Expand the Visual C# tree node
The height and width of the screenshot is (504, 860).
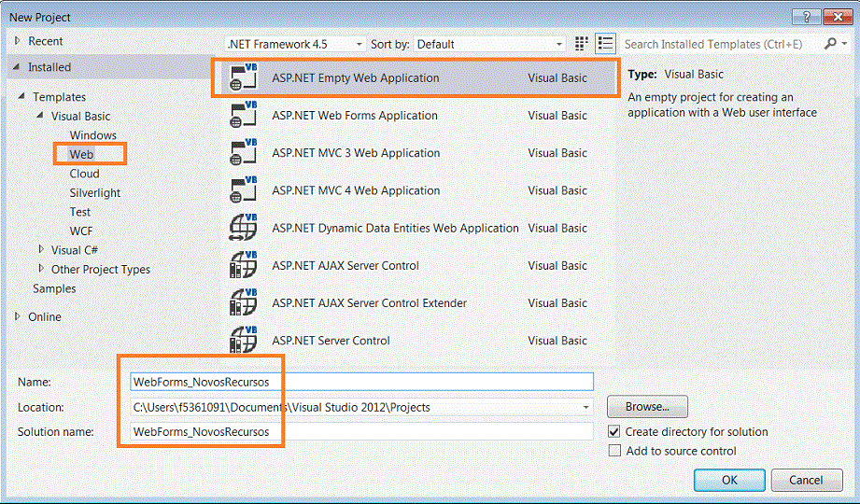(41, 249)
